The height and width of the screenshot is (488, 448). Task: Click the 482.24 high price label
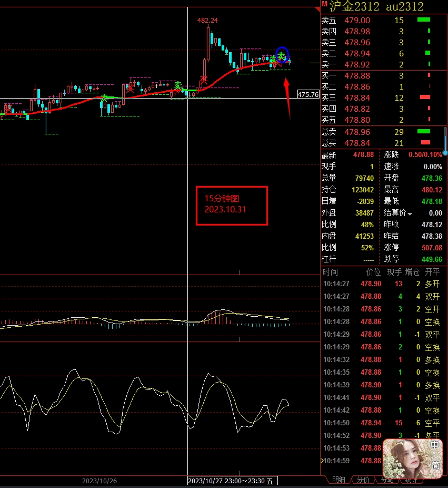point(207,21)
